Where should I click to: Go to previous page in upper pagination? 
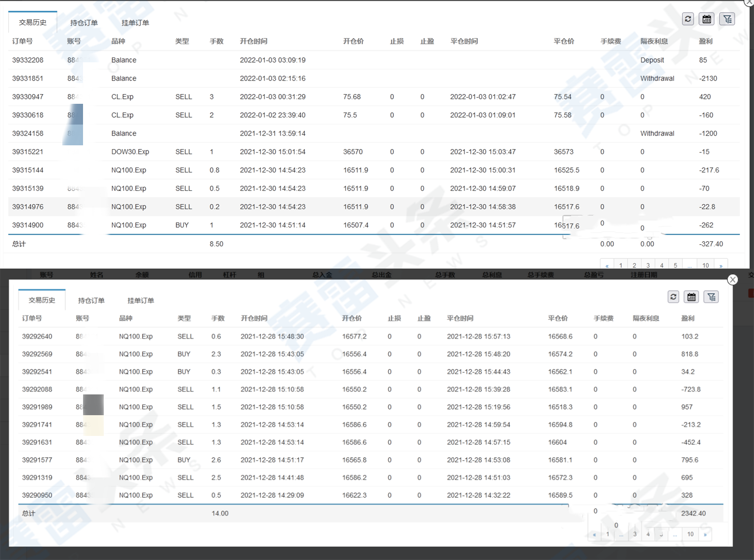(x=607, y=266)
